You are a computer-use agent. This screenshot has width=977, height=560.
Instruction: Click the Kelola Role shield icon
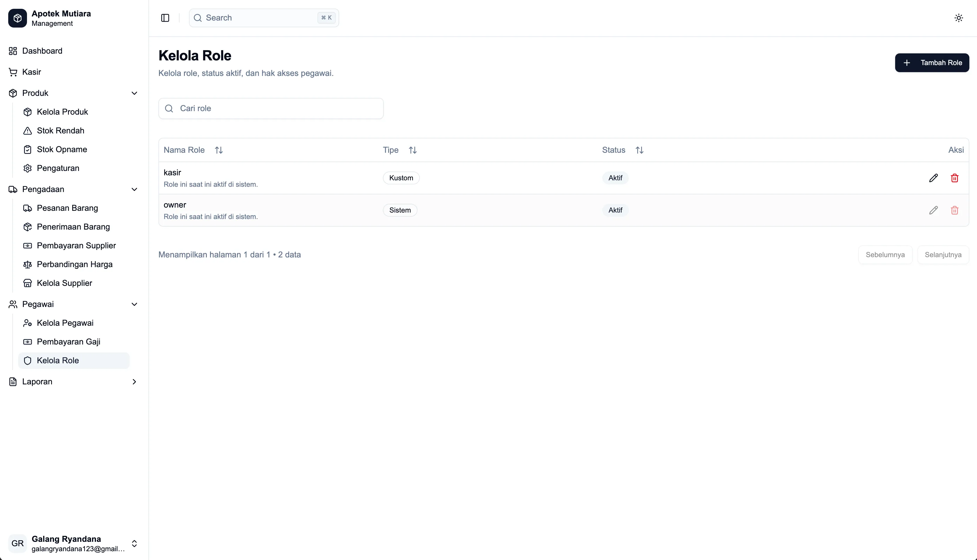[x=27, y=361]
